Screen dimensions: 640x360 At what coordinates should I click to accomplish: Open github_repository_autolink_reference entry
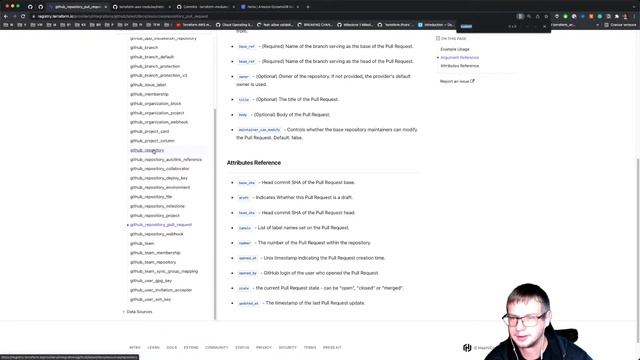tap(166, 160)
